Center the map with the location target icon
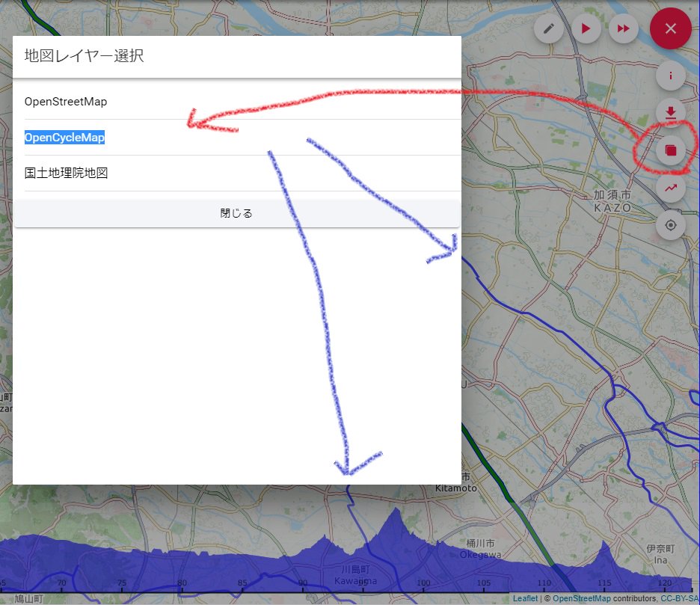Screen dimensions: 700x605 671,225
